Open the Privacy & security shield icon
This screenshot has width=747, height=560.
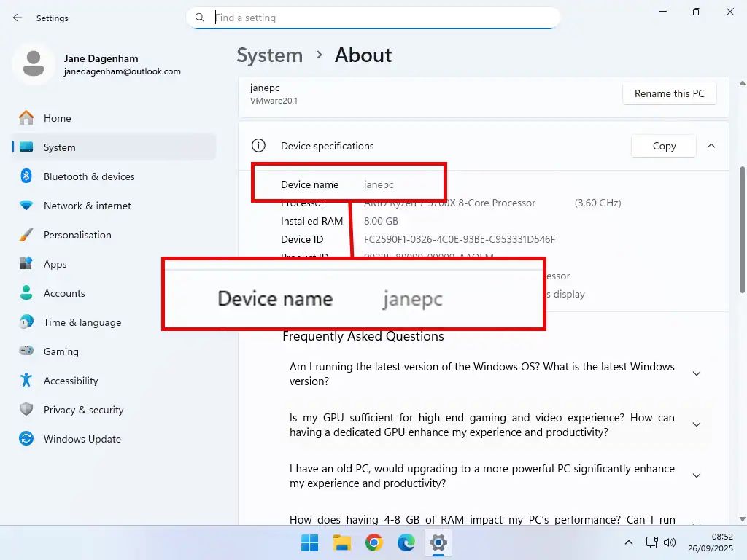(26, 409)
